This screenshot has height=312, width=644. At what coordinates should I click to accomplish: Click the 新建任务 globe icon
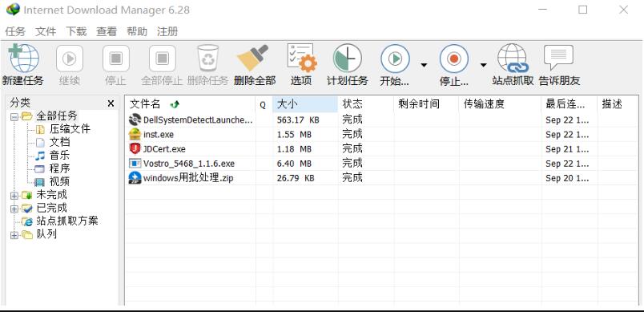point(23,58)
